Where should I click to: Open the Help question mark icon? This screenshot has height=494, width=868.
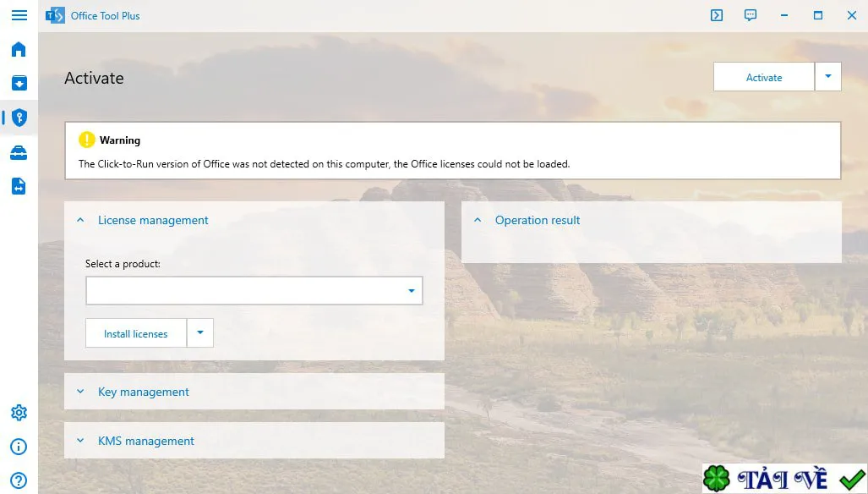[x=19, y=480]
